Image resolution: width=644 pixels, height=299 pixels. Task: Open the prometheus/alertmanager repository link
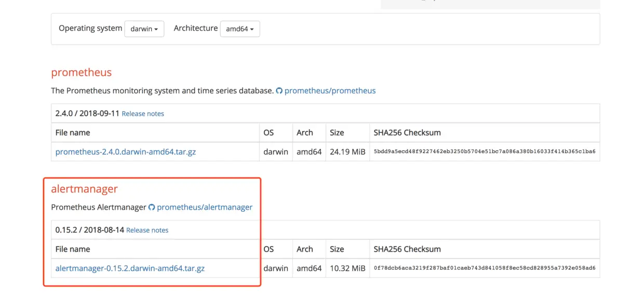(205, 207)
